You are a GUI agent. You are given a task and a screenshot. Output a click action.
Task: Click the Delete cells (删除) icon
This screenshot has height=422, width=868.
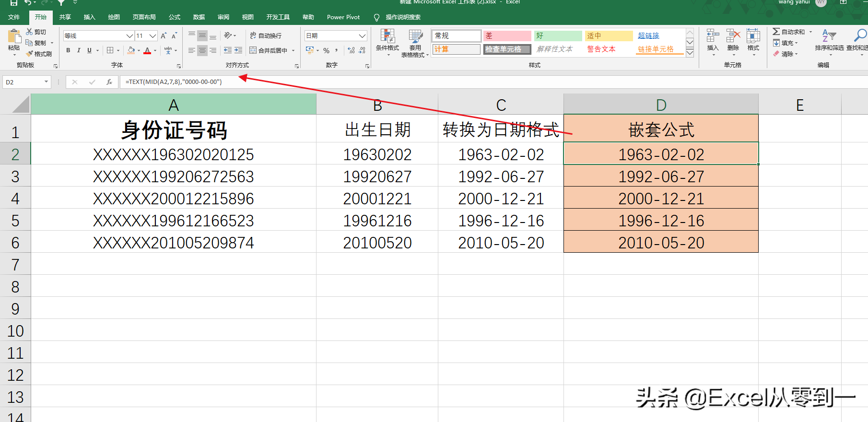tap(733, 41)
